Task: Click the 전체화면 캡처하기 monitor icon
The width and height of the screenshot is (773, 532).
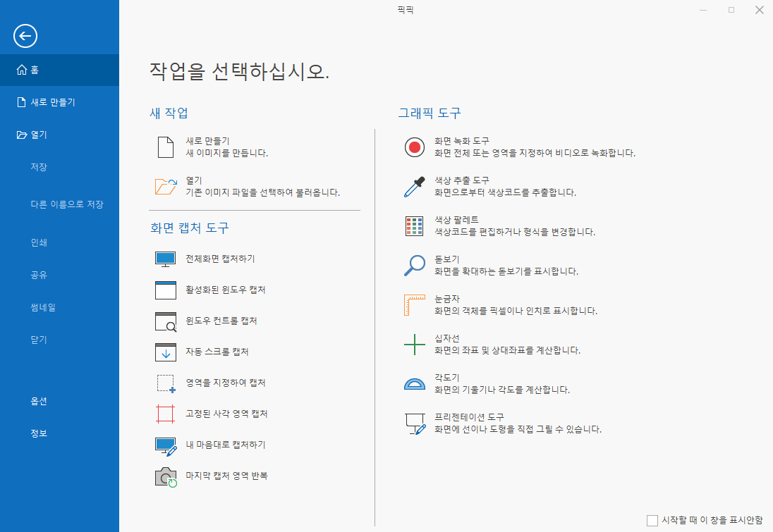Action: 166,259
